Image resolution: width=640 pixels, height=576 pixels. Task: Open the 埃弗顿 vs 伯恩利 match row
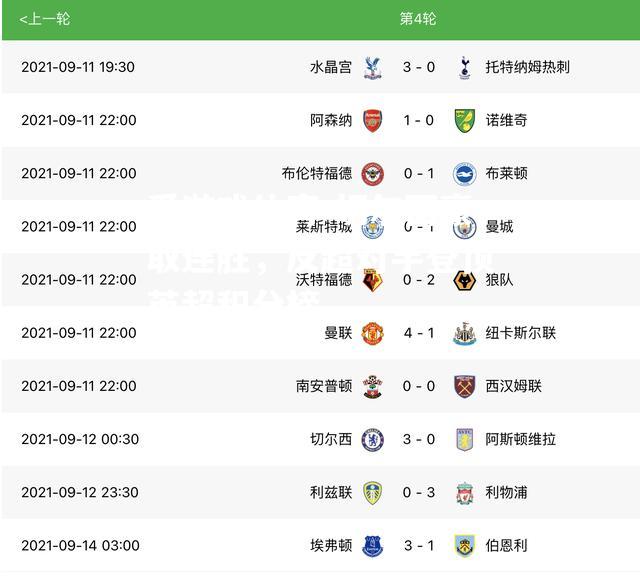[x=320, y=545]
